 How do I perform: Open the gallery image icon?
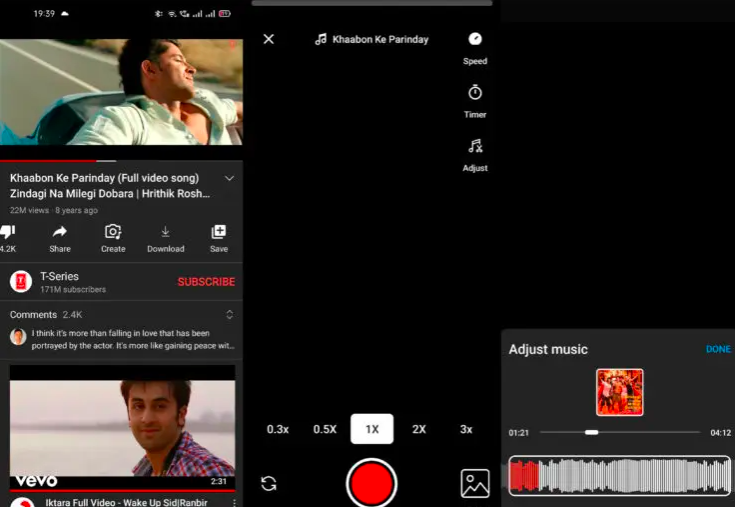click(x=475, y=483)
